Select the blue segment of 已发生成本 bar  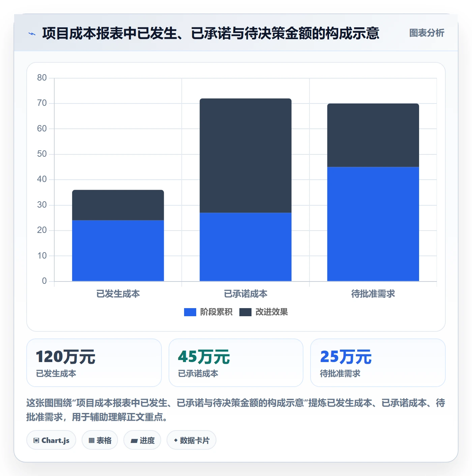118,251
